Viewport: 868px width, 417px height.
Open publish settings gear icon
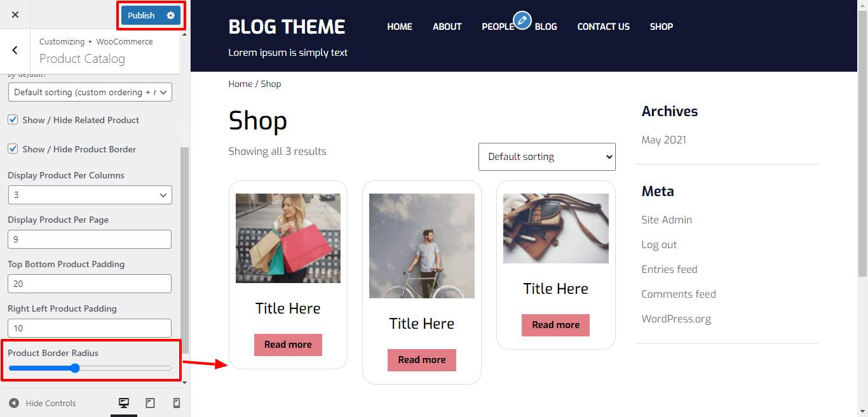170,15
